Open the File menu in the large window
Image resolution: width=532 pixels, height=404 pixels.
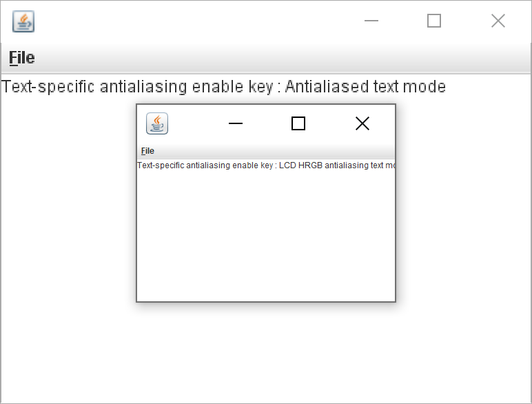click(22, 58)
